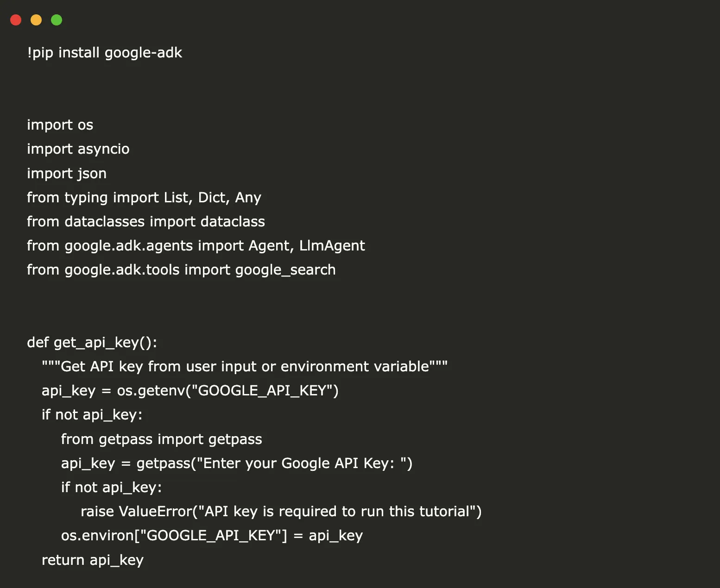Click the os.getenv("GOOGLE_API_KEY") call
720x588 pixels.
(x=227, y=391)
